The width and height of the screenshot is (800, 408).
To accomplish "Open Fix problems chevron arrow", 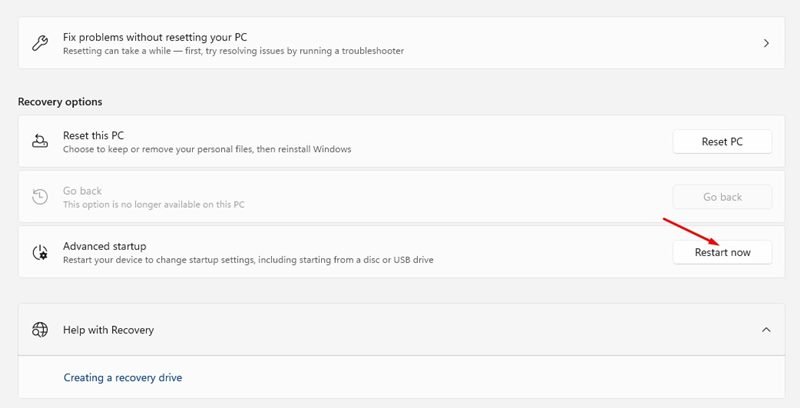I will pyautogui.click(x=766, y=43).
